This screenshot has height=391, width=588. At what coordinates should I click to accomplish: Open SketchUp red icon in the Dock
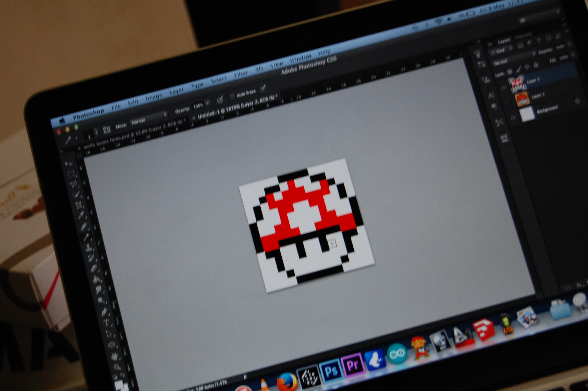pos(484,329)
